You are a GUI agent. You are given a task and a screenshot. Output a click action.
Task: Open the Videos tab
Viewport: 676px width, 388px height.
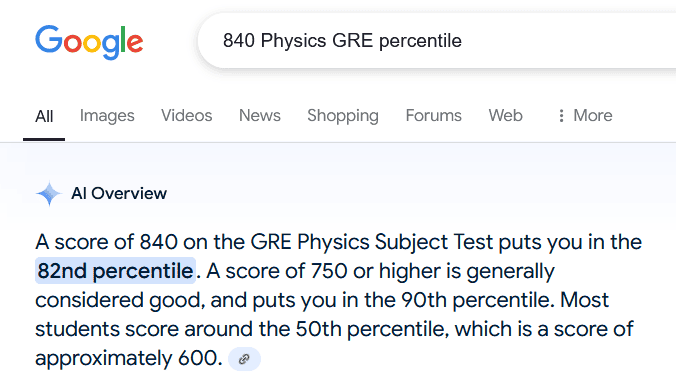(187, 116)
